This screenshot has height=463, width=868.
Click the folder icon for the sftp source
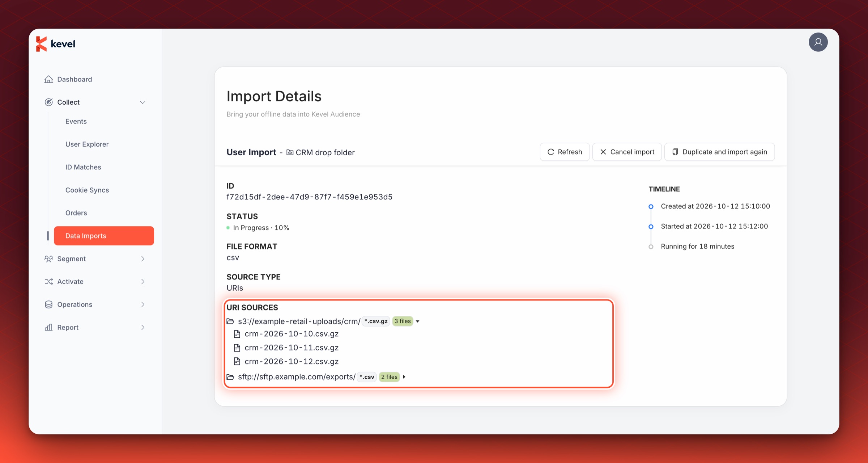coord(230,377)
